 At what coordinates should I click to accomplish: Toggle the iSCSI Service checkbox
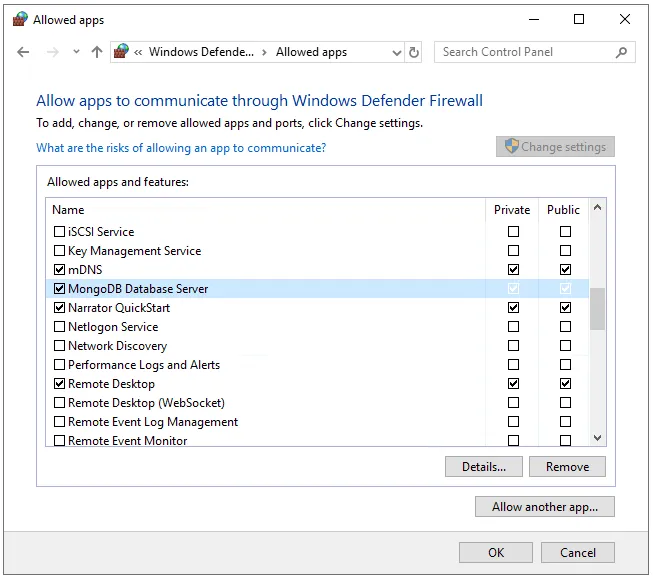tap(59, 232)
